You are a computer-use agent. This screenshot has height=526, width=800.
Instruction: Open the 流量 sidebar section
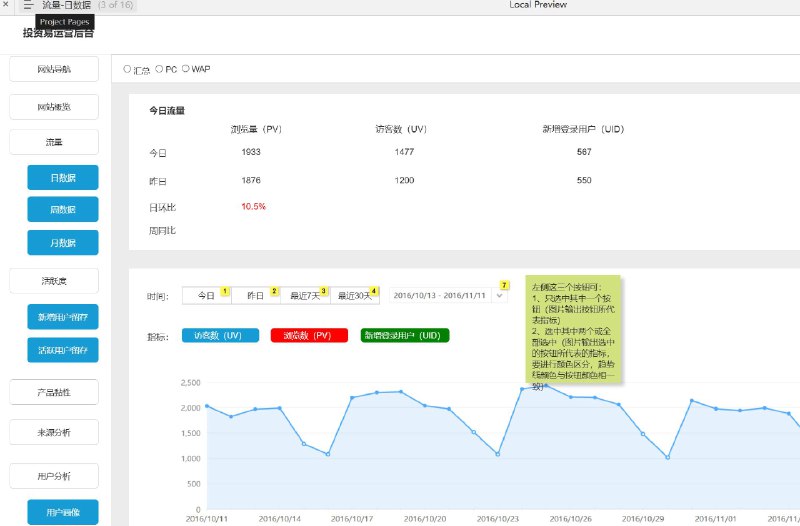pyautogui.click(x=54, y=142)
